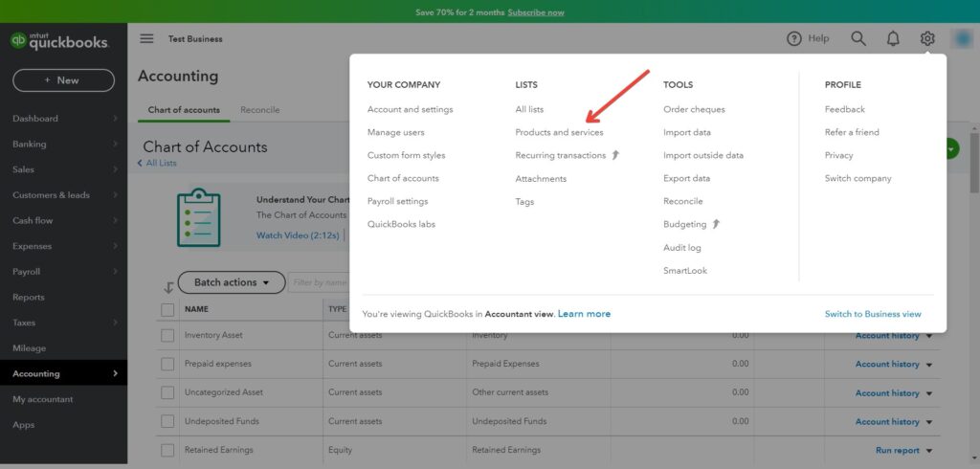
Task: Open dropdown arrow next to Retained Earnings Run report
Action: pyautogui.click(x=929, y=451)
